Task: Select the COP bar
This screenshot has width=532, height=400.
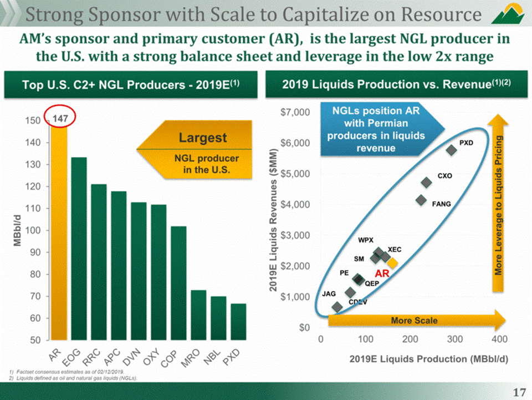Action: (178, 283)
